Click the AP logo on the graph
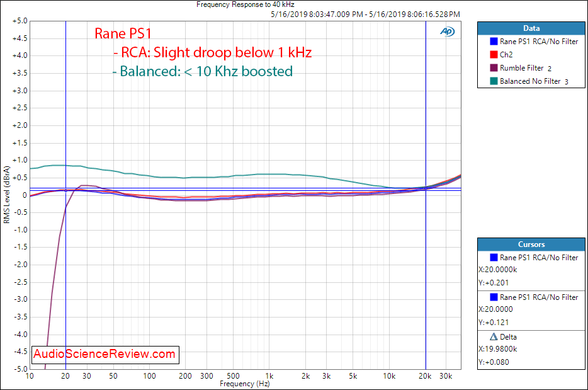Viewport: 588px width, 390px height. pyautogui.click(x=447, y=32)
